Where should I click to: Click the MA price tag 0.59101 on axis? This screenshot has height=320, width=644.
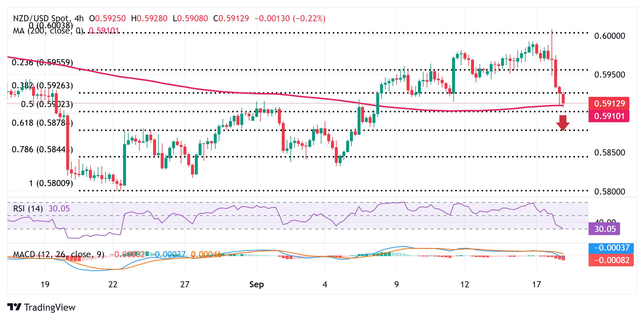click(x=609, y=116)
